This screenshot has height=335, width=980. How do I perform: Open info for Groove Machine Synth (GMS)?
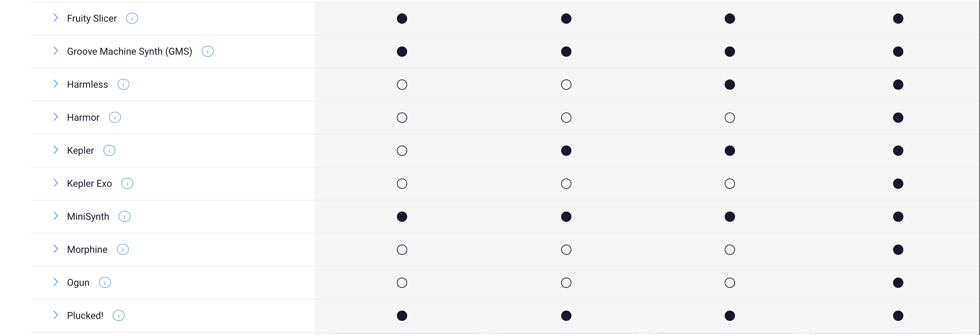(x=207, y=51)
